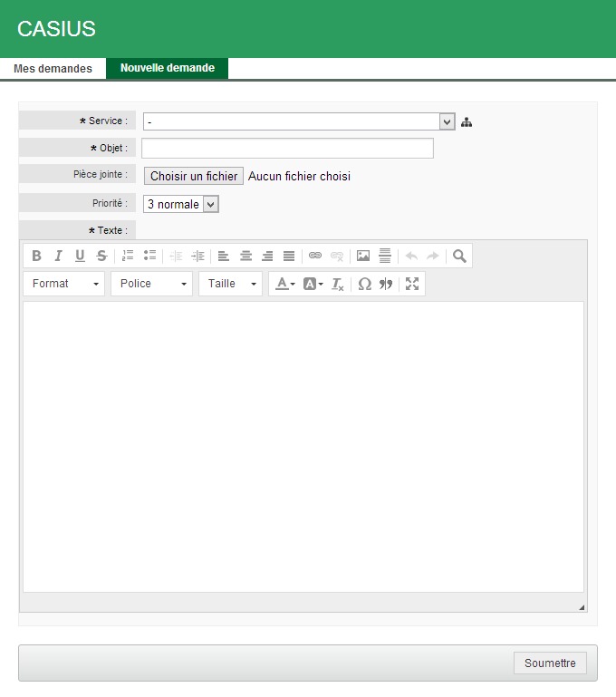Viewport: 616px width, 697px height.
Task: Click the service hierarchy tree icon
Action: [x=467, y=122]
